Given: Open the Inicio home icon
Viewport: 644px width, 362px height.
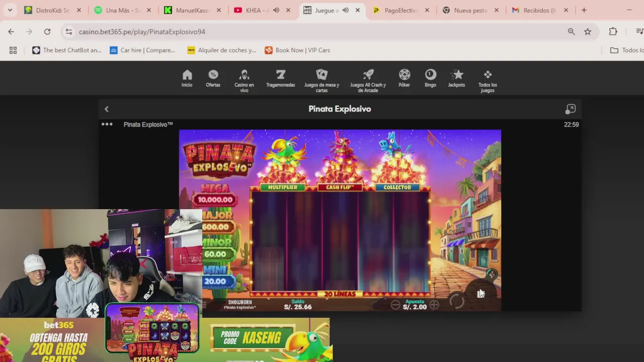Looking at the screenshot, I should 187,78.
